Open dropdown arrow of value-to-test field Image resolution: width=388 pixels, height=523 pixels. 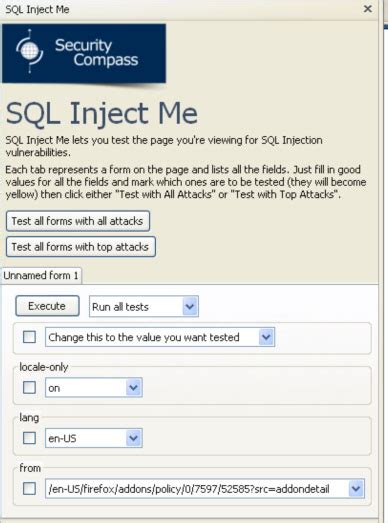(x=267, y=337)
